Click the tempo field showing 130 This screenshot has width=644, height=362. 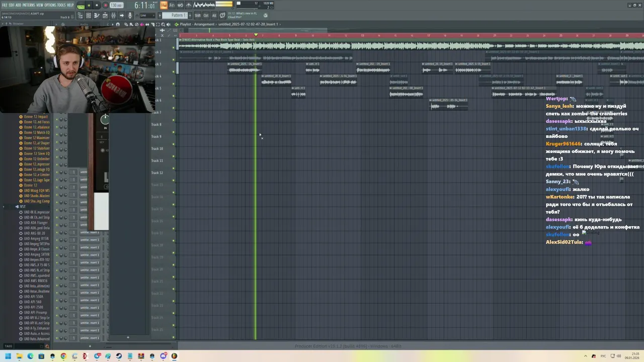pyautogui.click(x=117, y=5)
